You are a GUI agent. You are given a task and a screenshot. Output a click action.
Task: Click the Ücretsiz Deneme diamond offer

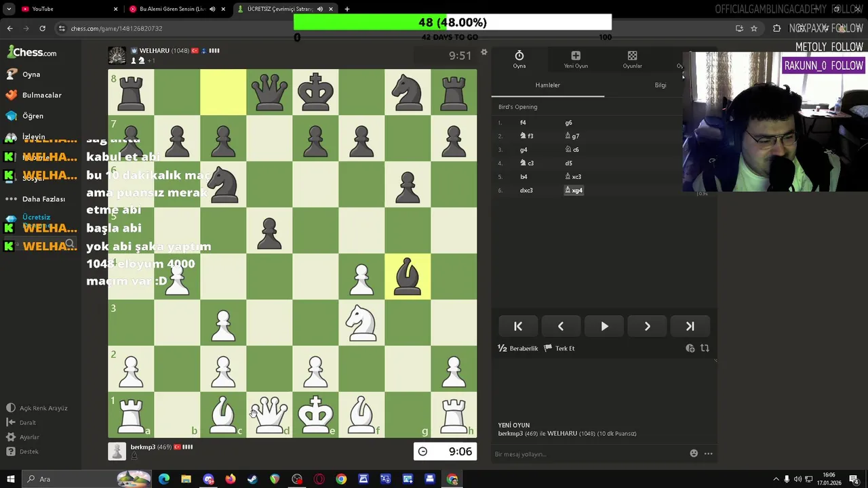pyautogui.click(x=28, y=221)
